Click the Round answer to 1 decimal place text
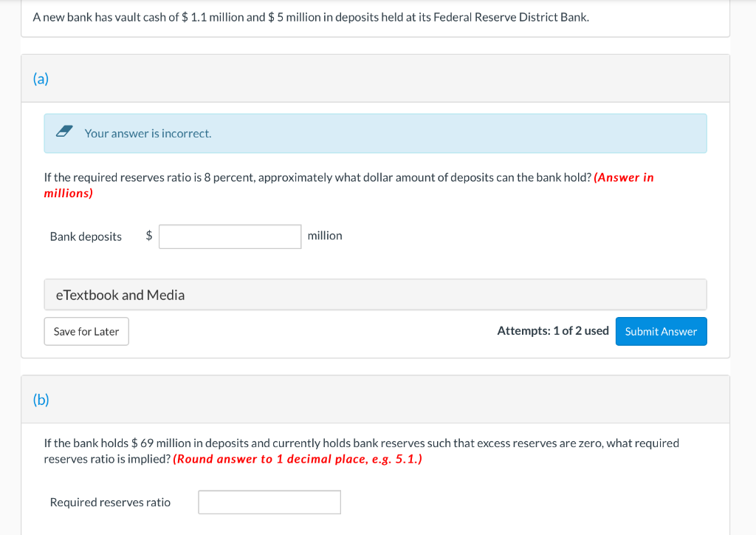The image size is (756, 535). coord(297,458)
